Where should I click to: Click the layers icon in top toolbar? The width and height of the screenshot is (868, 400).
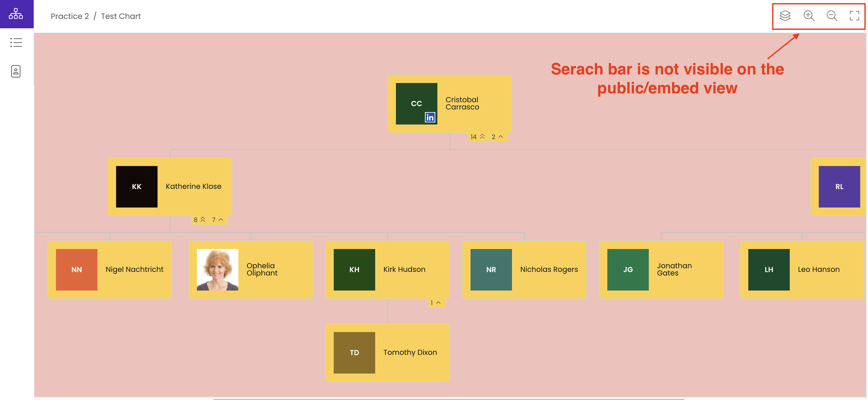785,16
